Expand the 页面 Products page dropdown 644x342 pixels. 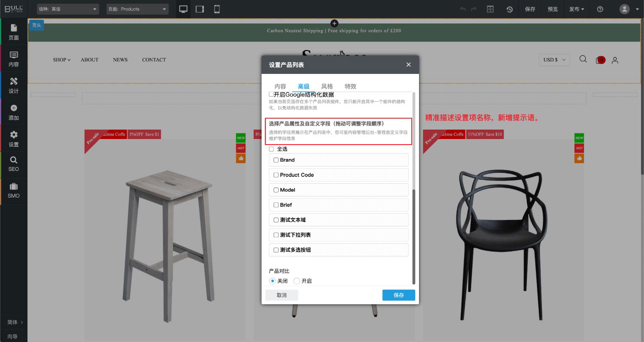point(137,9)
